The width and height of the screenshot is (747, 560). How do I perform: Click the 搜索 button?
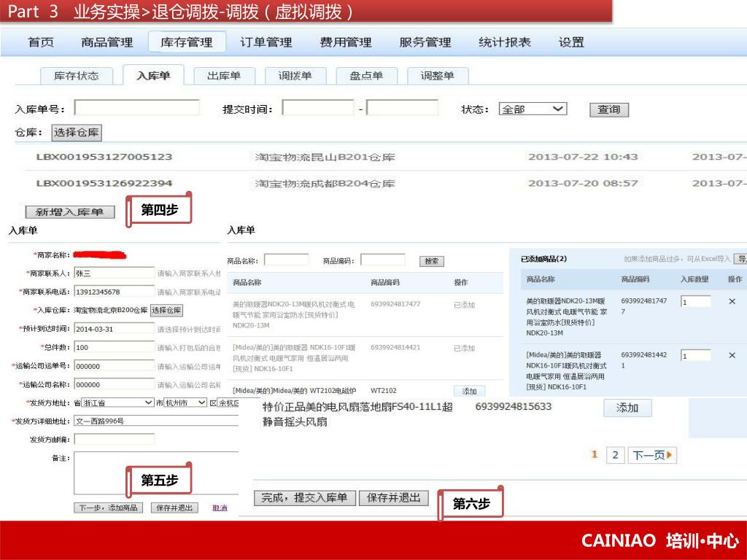(x=432, y=261)
